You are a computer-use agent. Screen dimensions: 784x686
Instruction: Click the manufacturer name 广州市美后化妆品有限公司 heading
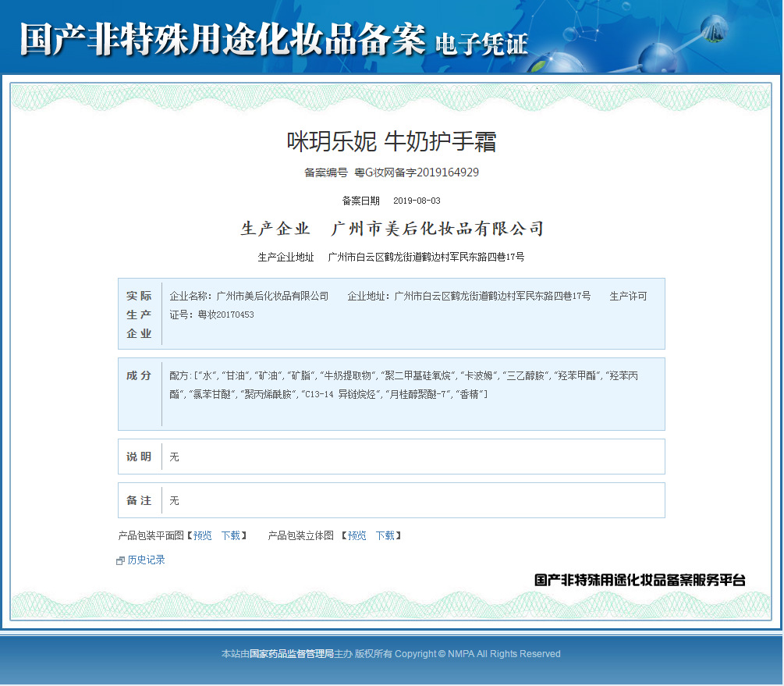[437, 229]
